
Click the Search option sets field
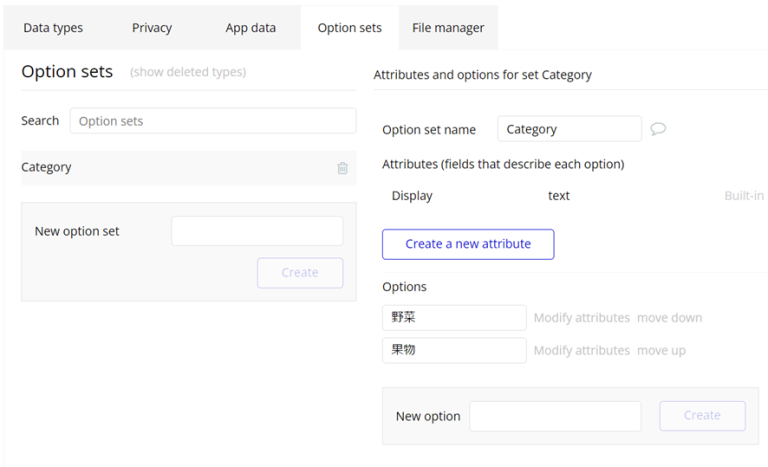pyautogui.click(x=212, y=121)
